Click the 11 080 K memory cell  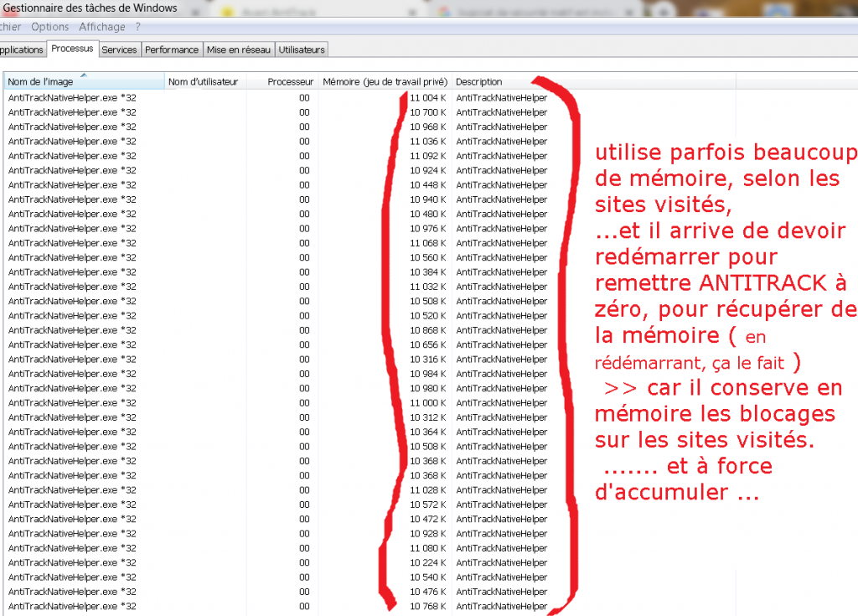coord(428,548)
